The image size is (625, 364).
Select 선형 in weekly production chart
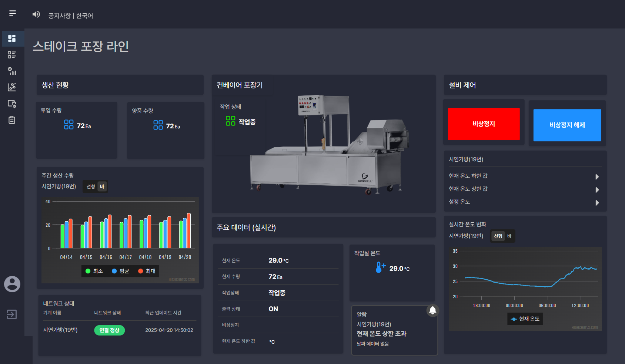91,186
